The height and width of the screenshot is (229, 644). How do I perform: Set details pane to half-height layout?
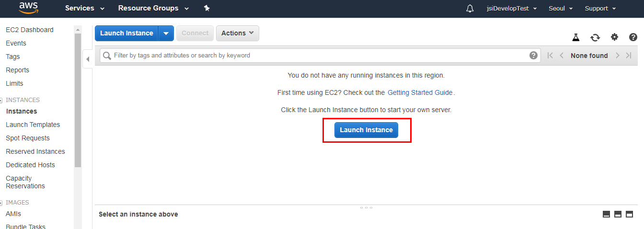click(x=618, y=214)
